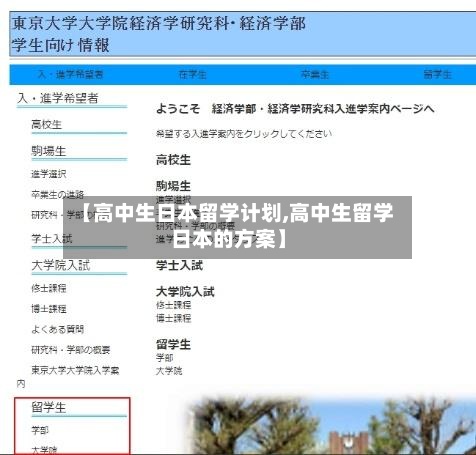
Task: Select 大学院入試 in the left sidebar
Action: pos(61,265)
